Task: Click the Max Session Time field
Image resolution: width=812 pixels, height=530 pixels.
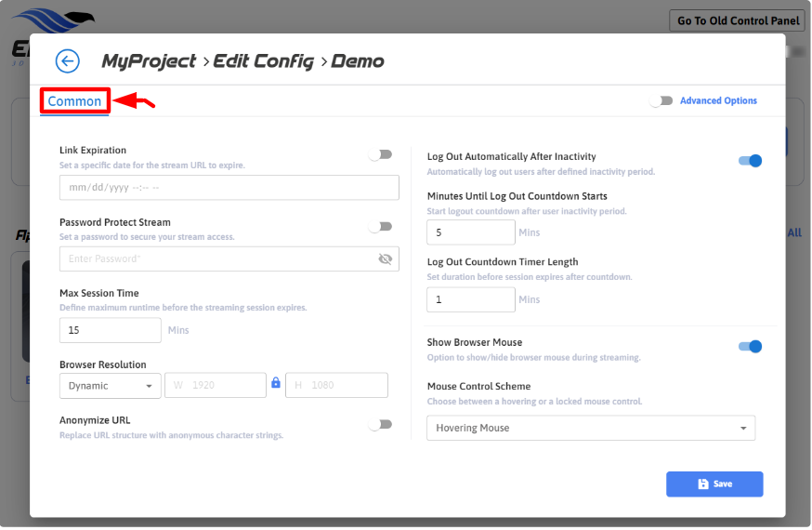Action: tap(110, 330)
